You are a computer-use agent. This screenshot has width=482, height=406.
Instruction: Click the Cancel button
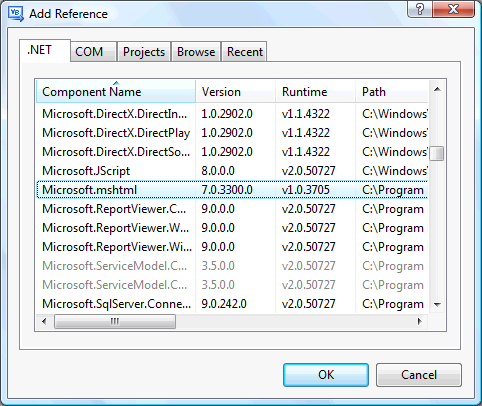pos(419,375)
